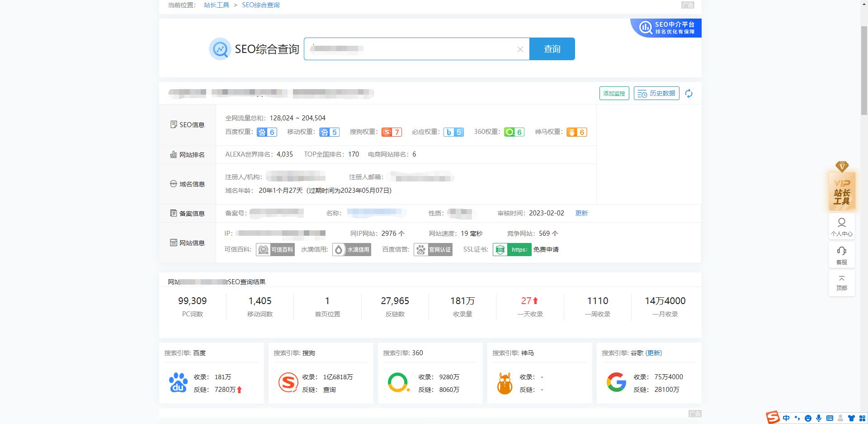Click 首页位置 value 1
The width and height of the screenshot is (868, 424).
pyautogui.click(x=327, y=301)
